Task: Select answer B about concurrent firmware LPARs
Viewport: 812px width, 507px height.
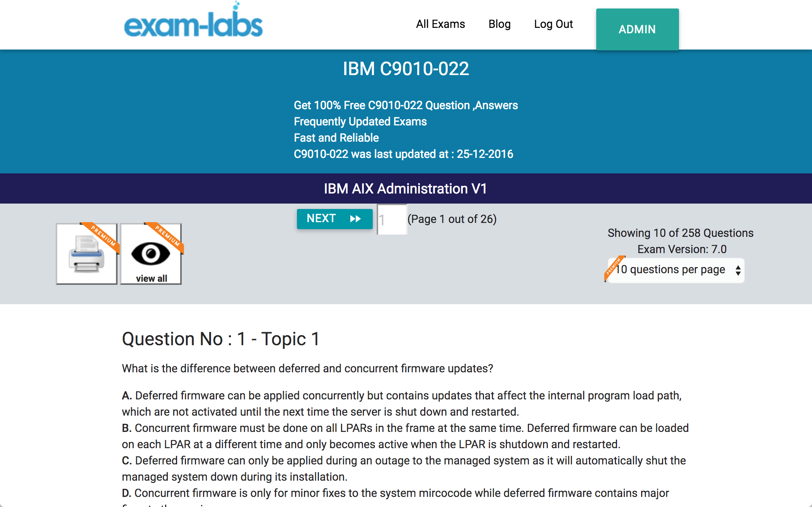Action: 405,436
